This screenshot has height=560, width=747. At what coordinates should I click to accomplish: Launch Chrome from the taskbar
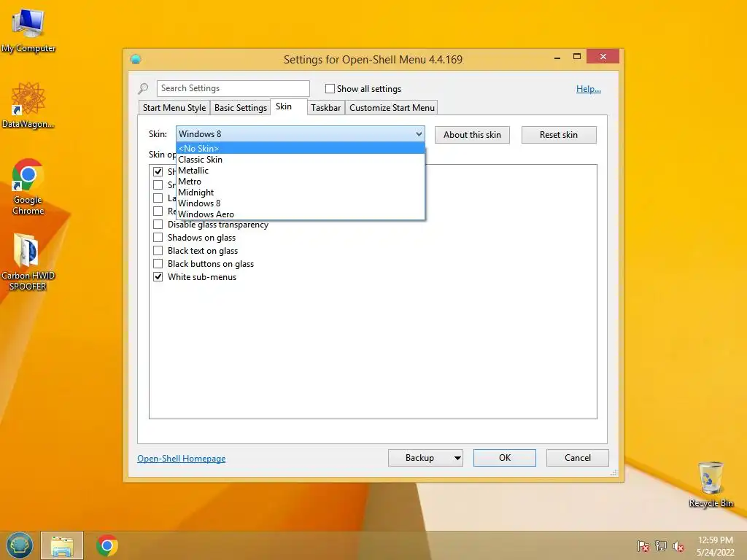pos(107,545)
